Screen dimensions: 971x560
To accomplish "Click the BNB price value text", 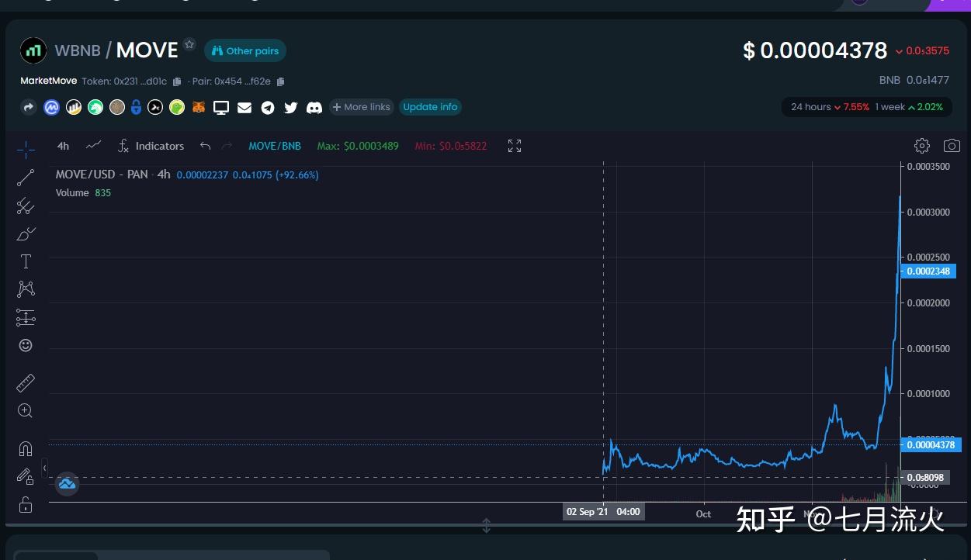I will [914, 80].
